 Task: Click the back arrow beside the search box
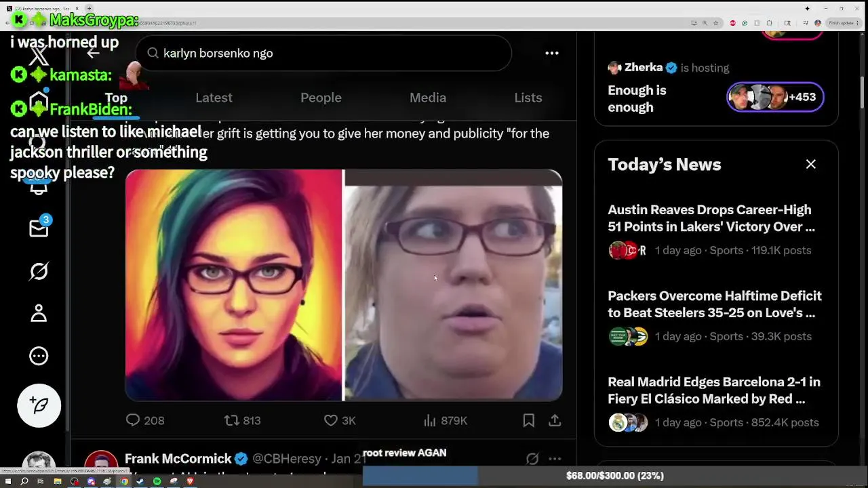pyautogui.click(x=94, y=53)
